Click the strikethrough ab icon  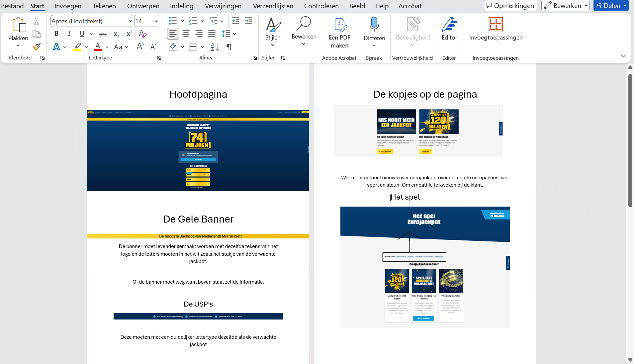(x=103, y=34)
